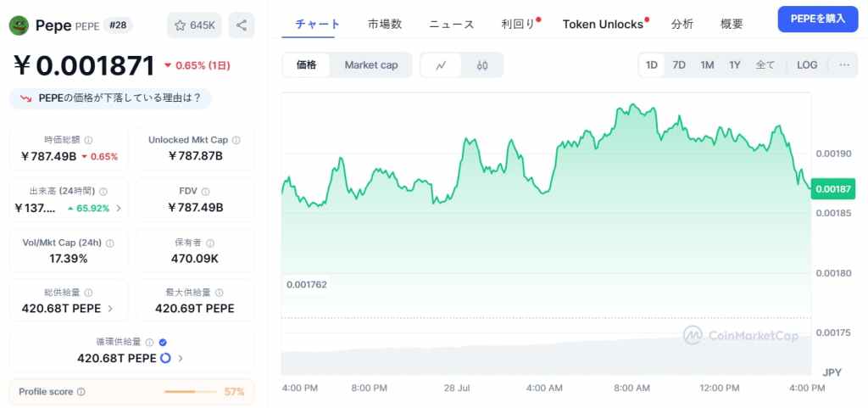The height and width of the screenshot is (408, 868).
Task: Switch to line chart view icon
Action: click(441, 65)
